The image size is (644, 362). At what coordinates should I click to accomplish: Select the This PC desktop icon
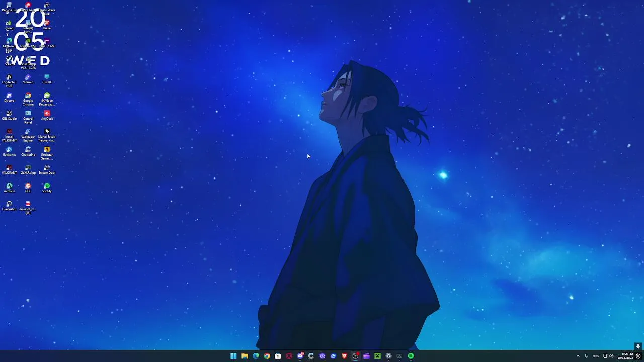pyautogui.click(x=47, y=79)
